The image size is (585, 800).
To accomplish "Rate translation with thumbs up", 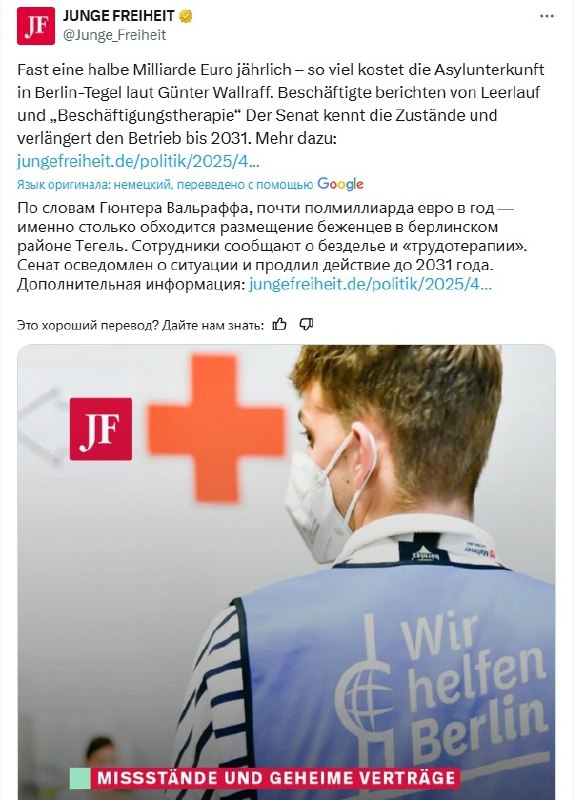I will pos(279,324).
